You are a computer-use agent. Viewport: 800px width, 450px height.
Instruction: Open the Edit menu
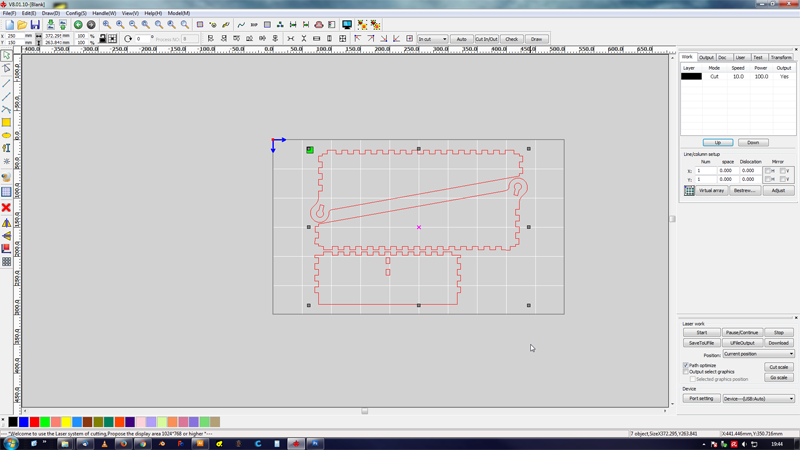29,13
